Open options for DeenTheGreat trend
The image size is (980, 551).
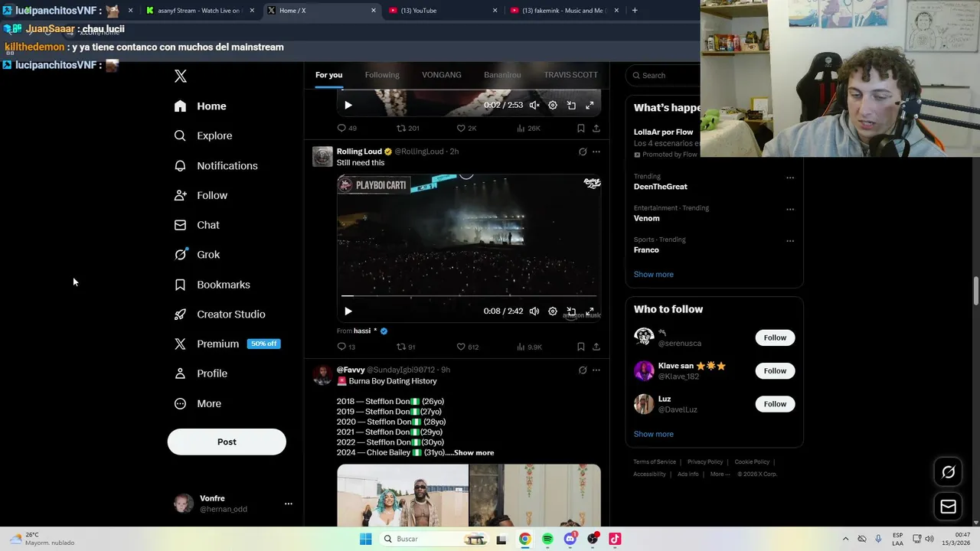[x=790, y=178]
